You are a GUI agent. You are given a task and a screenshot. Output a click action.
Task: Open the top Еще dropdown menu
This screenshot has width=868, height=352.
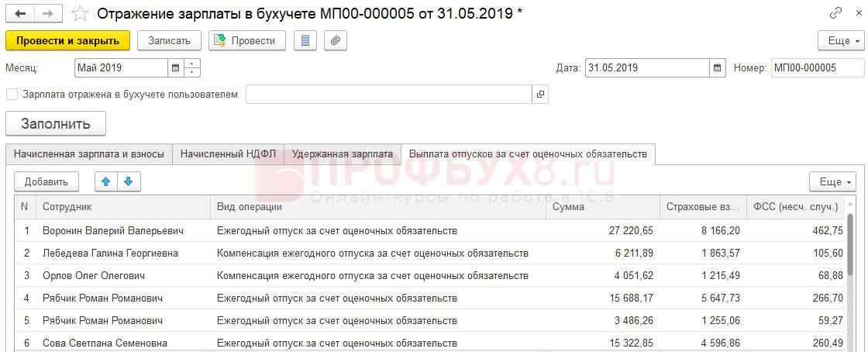841,41
